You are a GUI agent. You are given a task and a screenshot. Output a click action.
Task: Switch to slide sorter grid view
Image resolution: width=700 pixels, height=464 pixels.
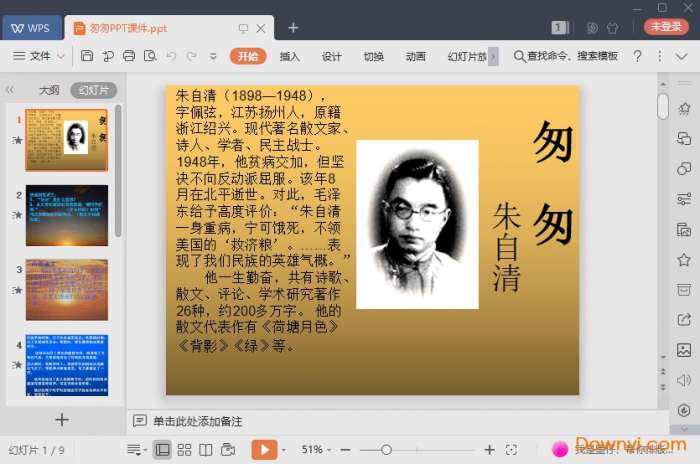point(184,450)
